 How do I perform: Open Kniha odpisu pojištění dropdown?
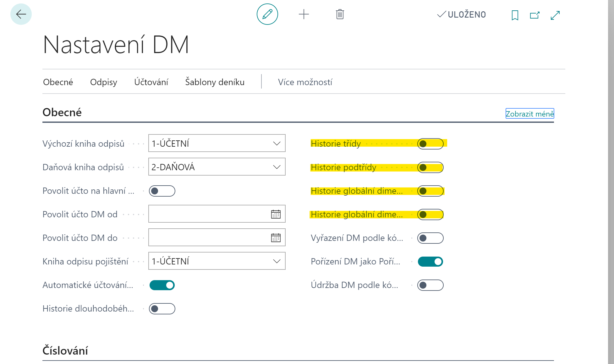tap(277, 261)
